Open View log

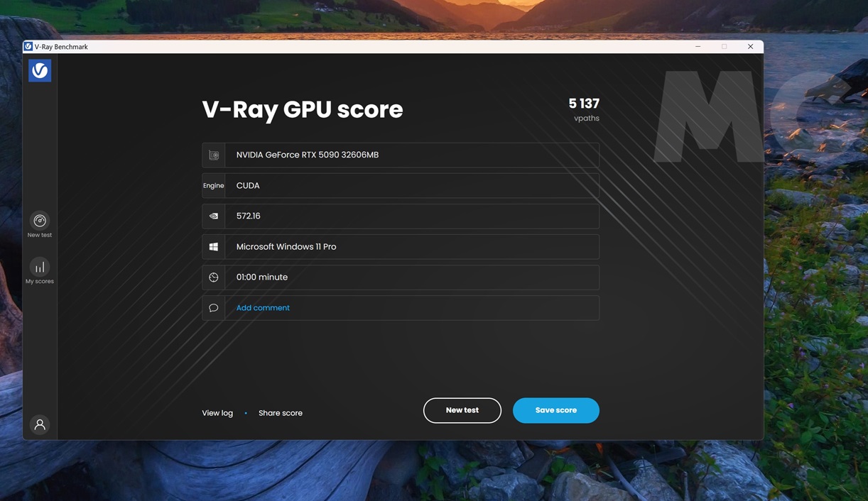[x=217, y=413]
